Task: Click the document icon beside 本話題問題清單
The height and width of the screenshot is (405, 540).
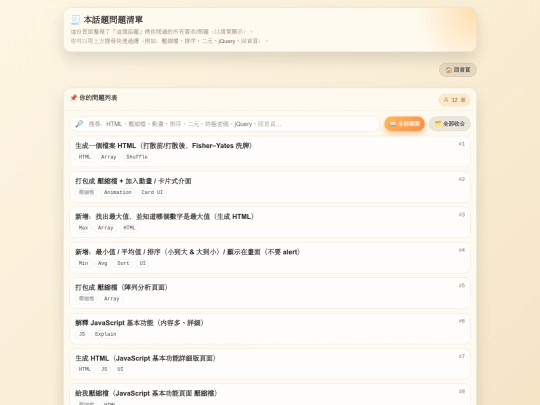Action: (x=75, y=20)
